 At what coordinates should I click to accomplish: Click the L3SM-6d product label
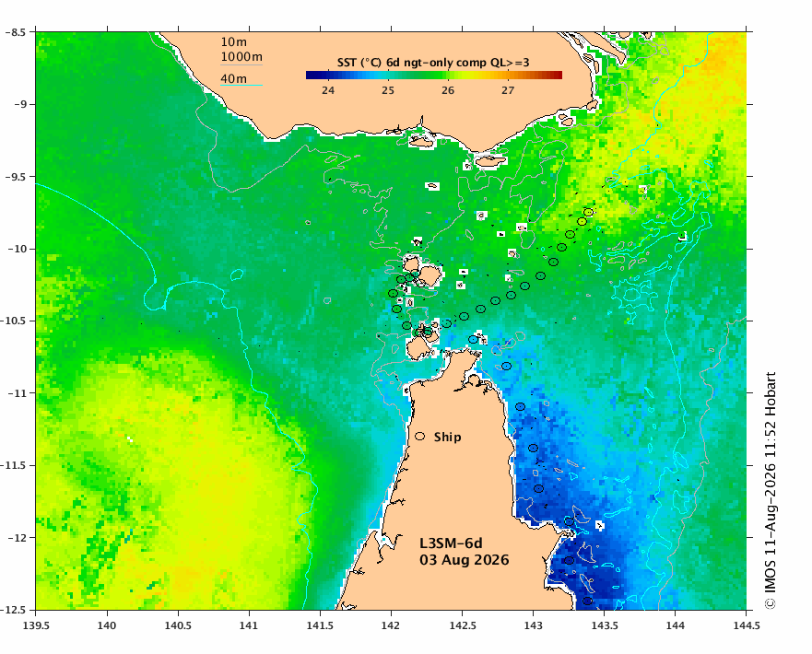pyautogui.click(x=451, y=543)
